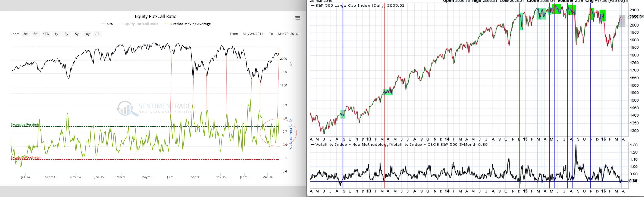Show the greyed Equity Put/Call Ratio legend series
Viewport: 644px width, 197px height.
pos(139,24)
